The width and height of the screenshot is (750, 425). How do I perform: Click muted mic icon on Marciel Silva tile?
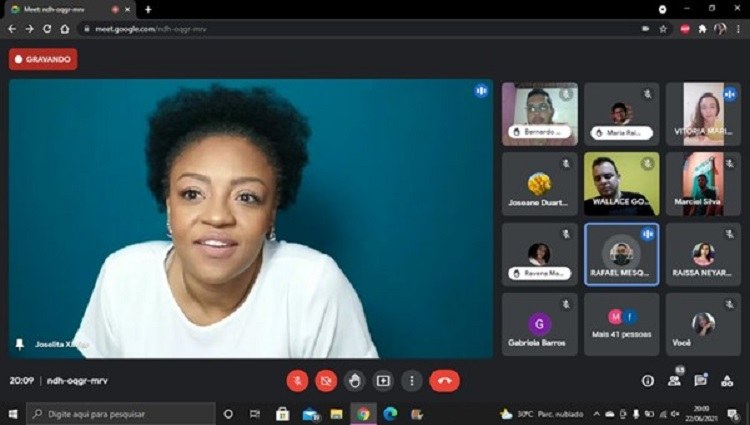click(x=729, y=163)
